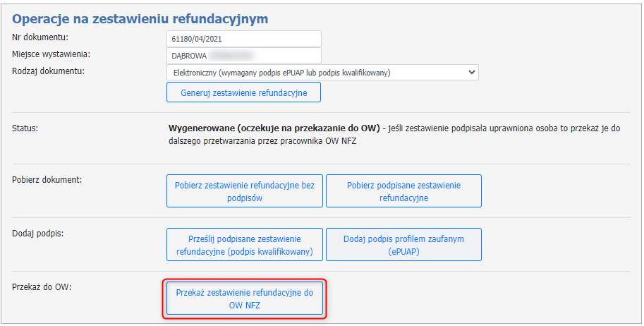This screenshot has height=326, width=644.
Task: Focus the Miejsce wystawienia text field
Action: pyautogui.click(x=243, y=56)
